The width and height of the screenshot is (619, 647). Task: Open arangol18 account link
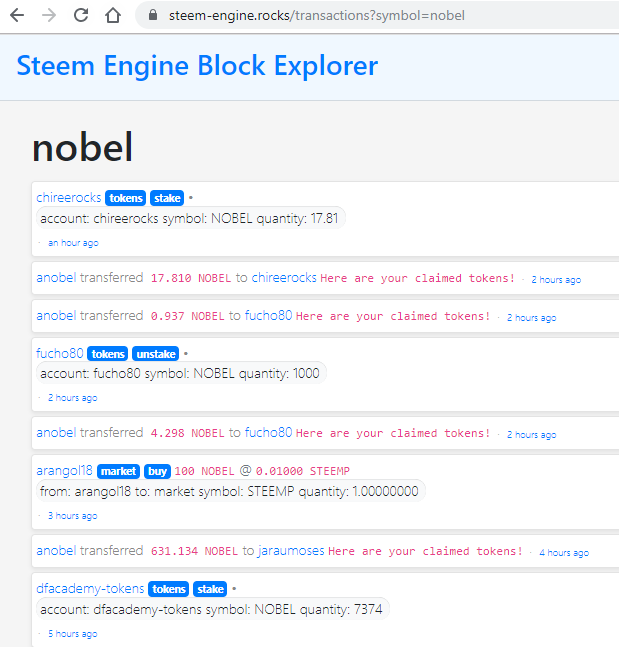(64, 471)
